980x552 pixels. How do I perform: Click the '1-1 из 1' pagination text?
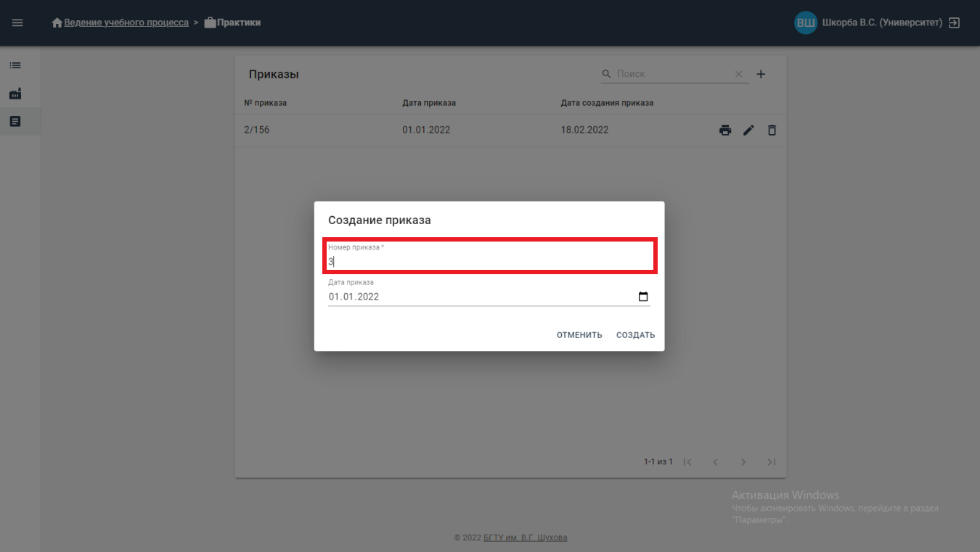[x=658, y=462]
